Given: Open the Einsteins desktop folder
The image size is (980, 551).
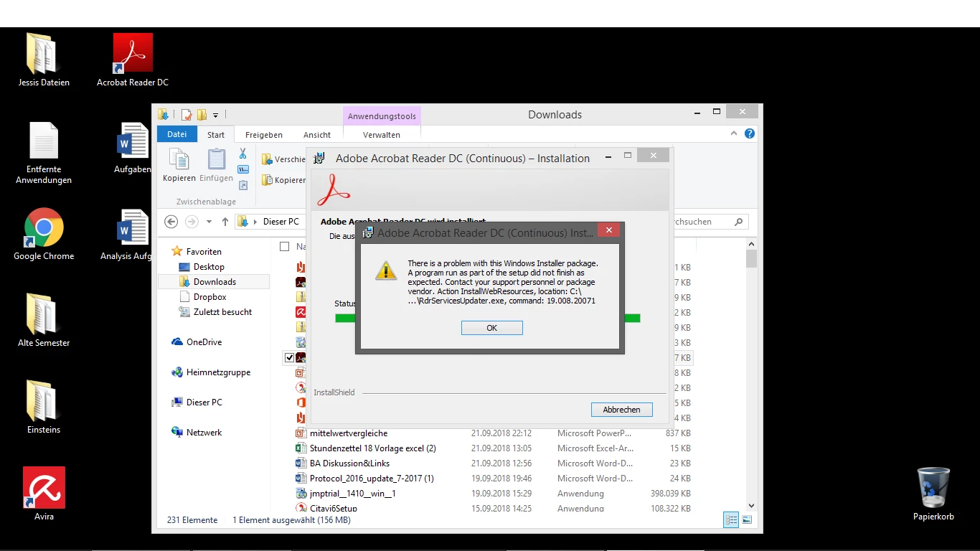Looking at the screenshot, I should [x=44, y=408].
